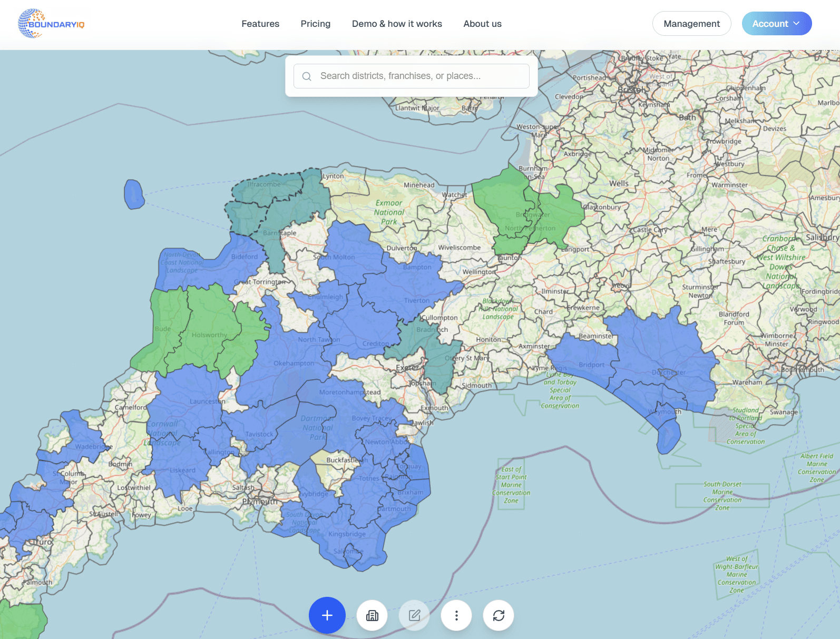Click the Falmouth map label

(37, 583)
